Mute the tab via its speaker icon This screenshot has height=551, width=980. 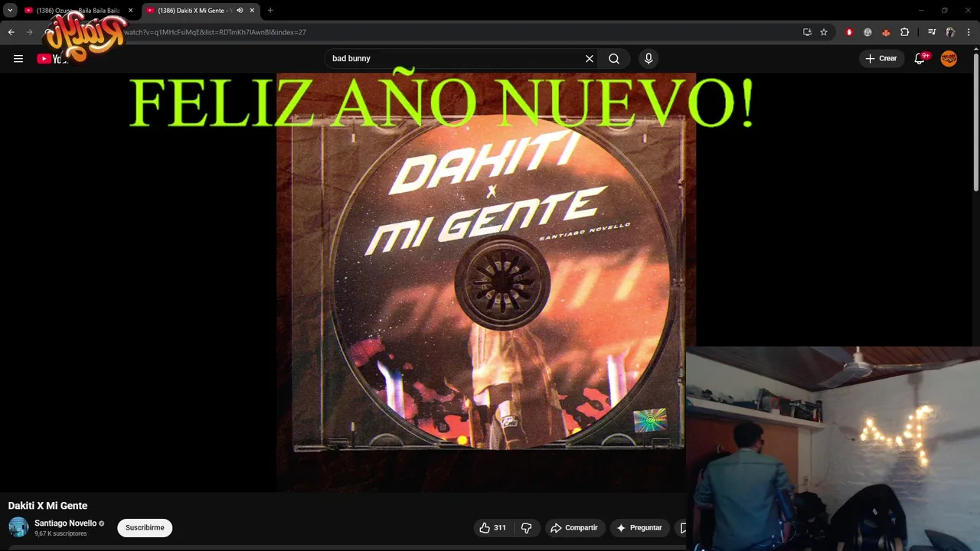240,10
